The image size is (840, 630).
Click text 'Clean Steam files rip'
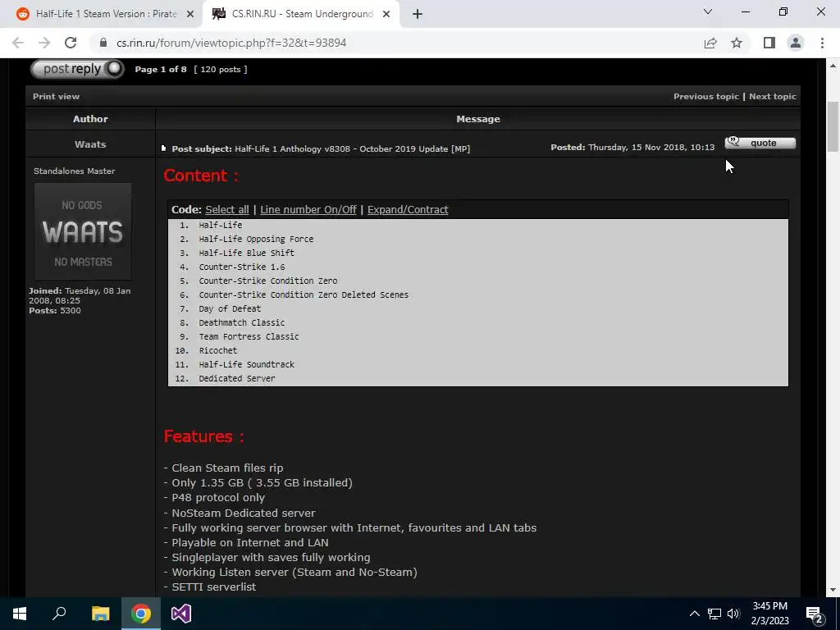pyautogui.click(x=227, y=468)
